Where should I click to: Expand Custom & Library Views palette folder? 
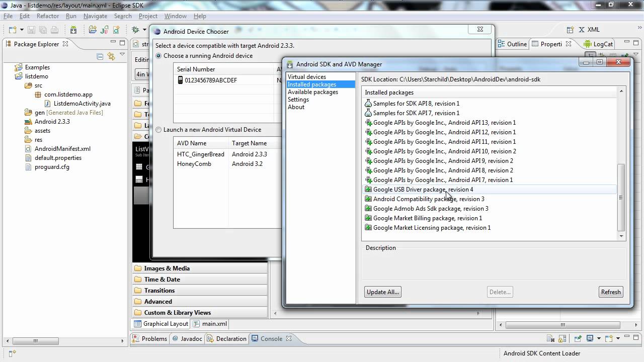click(x=200, y=313)
